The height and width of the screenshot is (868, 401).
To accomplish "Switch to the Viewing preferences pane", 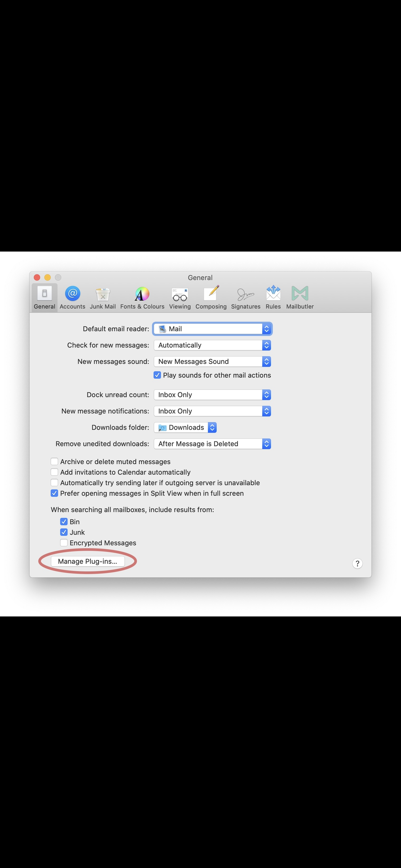I will (180, 297).
